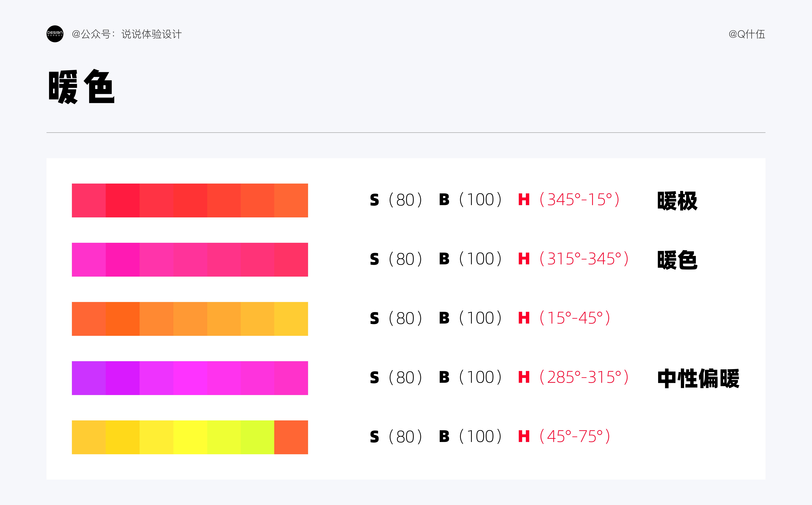Click the 暖色 page title
The height and width of the screenshot is (505, 812).
(x=81, y=87)
